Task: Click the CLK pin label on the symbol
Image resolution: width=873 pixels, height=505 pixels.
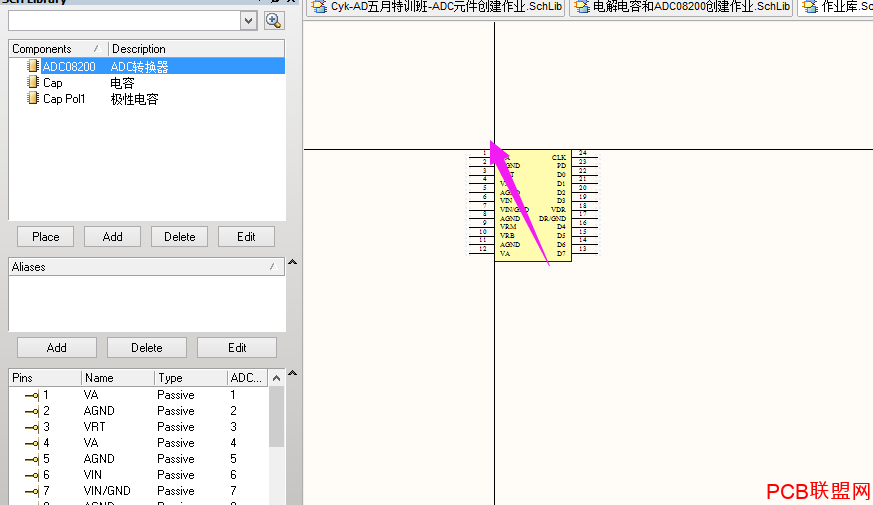Action: 558,158
